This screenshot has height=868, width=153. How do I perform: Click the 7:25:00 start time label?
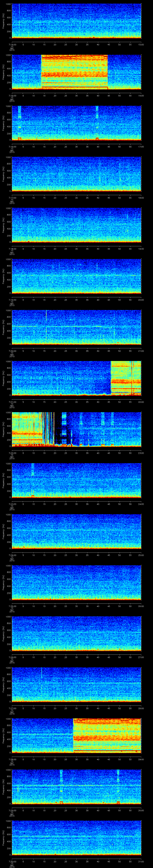12,606
